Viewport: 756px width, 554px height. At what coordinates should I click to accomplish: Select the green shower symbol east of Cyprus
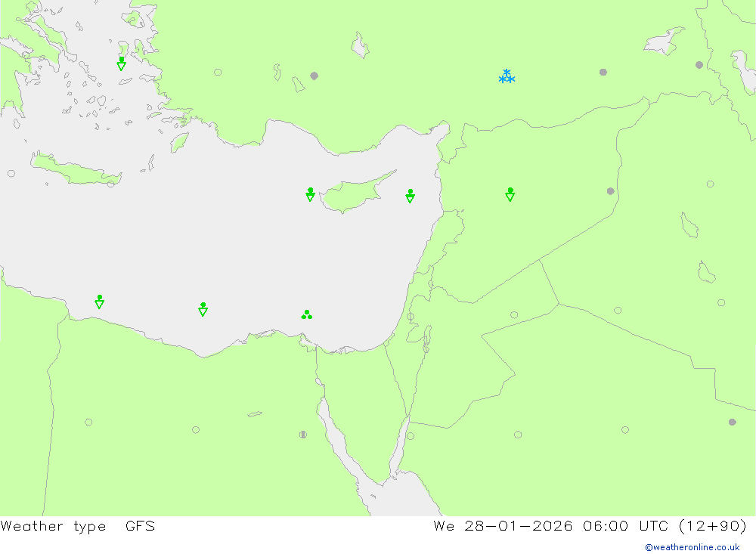point(411,196)
